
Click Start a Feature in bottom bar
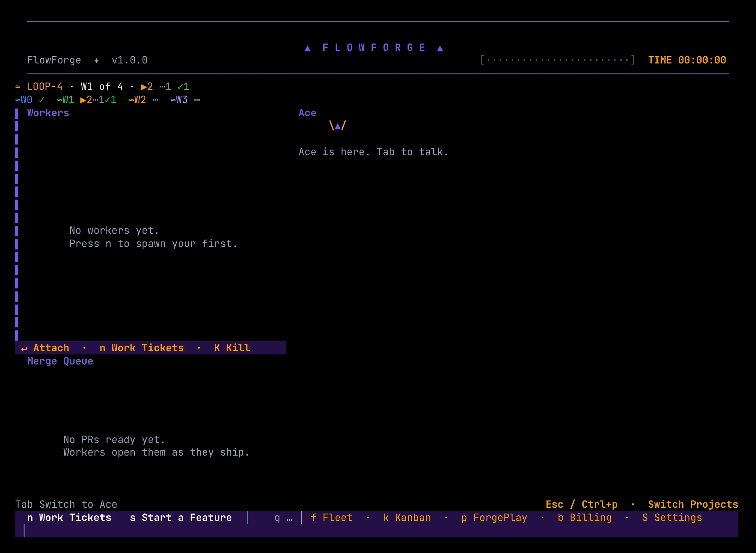[x=181, y=517]
